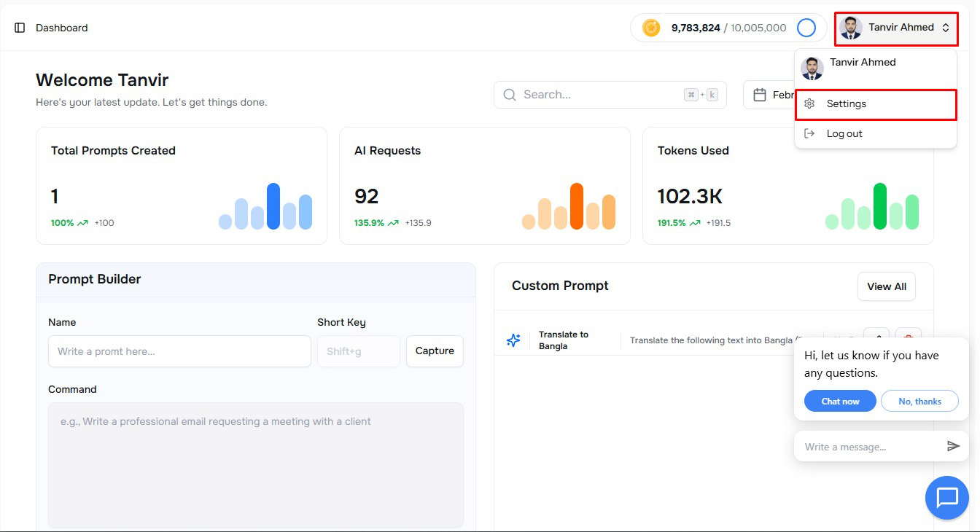Image resolution: width=980 pixels, height=532 pixels.
Task: Click the profile avatar in dropdown menu
Action: pos(812,69)
